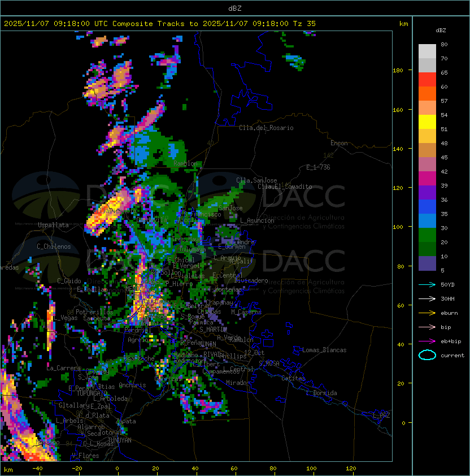Click the Clla.SanJose map label
This screenshot has width=470, height=476.
256,180
